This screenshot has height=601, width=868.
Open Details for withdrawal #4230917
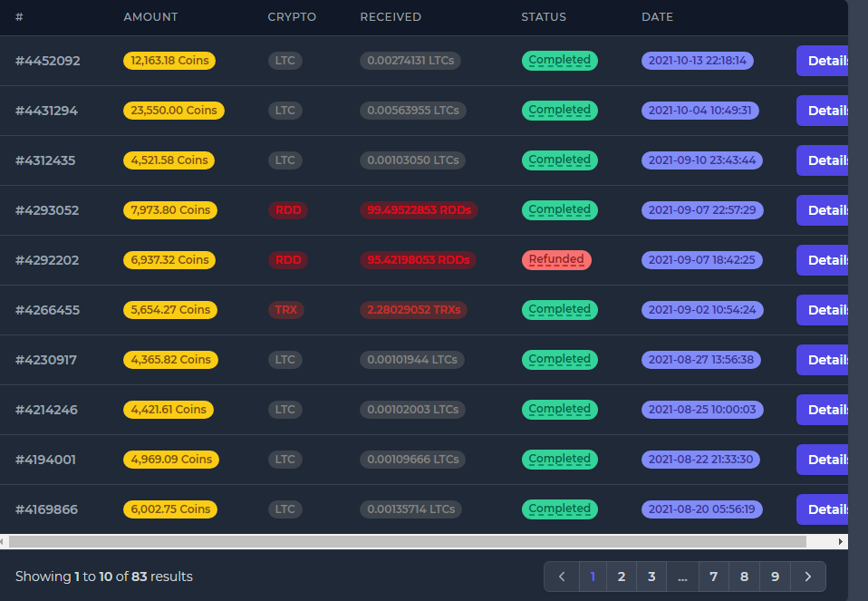822,360
